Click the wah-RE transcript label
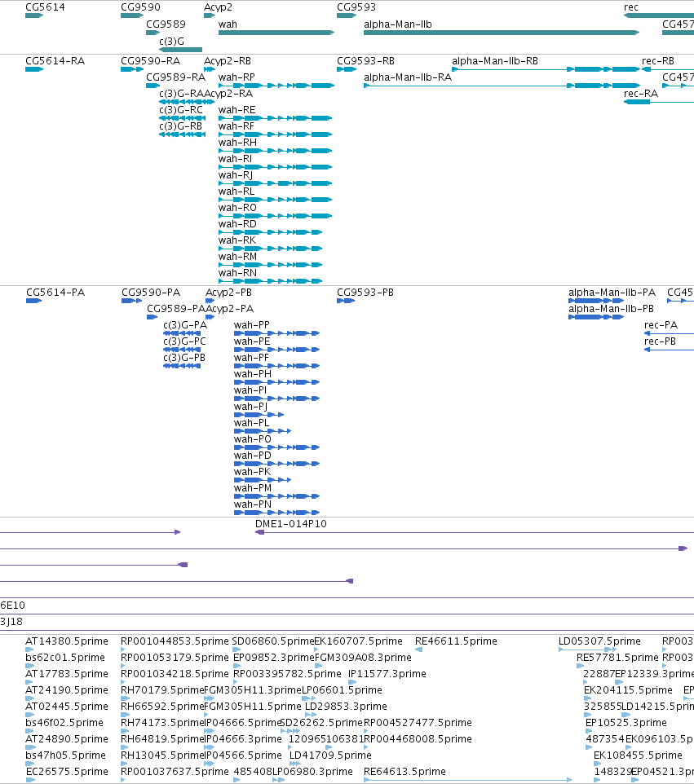This screenshot has height=784, width=694. point(237,110)
